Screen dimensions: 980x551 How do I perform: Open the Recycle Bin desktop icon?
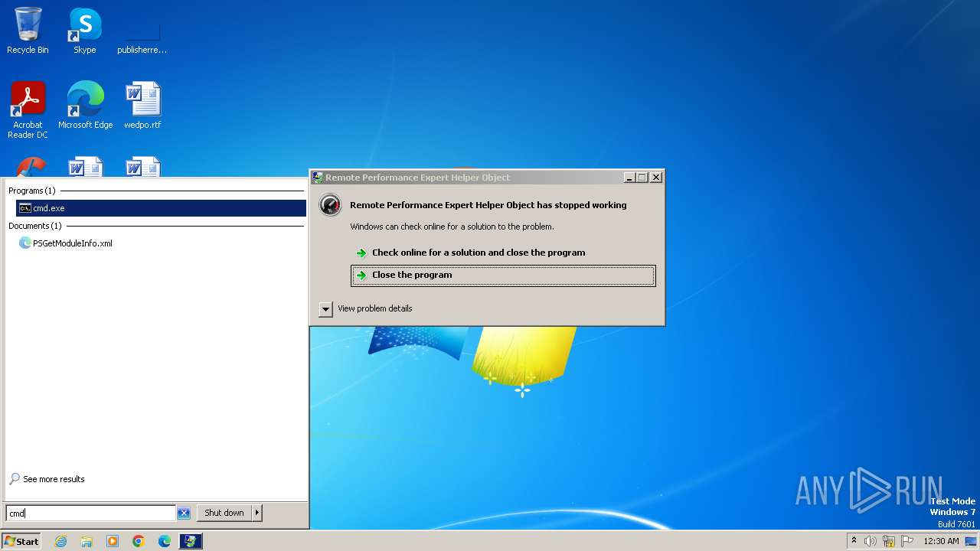[x=28, y=31]
